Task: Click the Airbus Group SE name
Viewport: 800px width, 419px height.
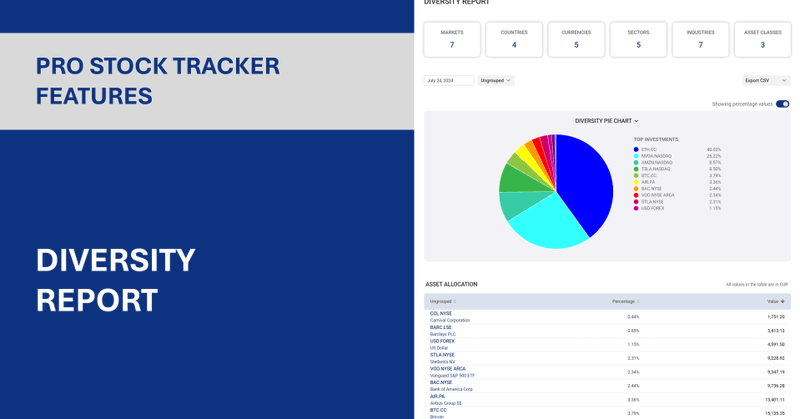Action: [445, 403]
